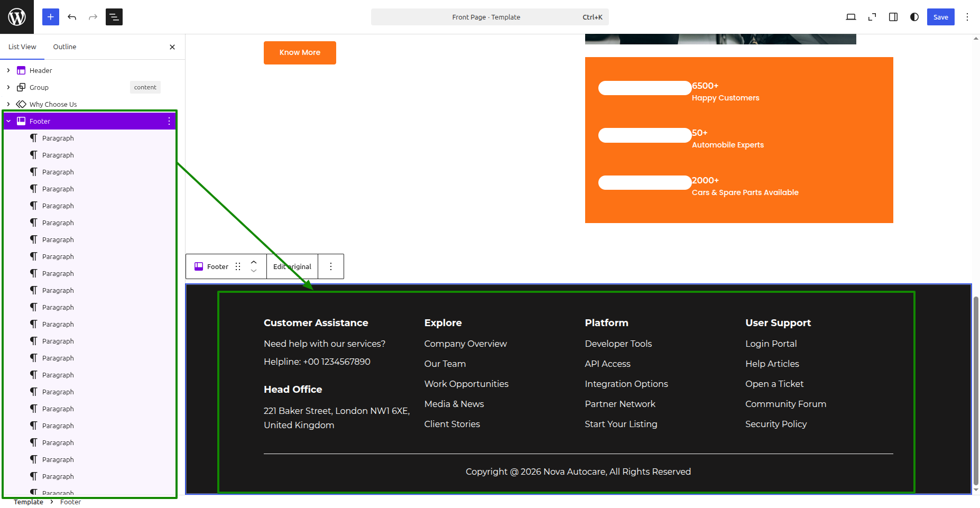Screen dimensions: 980x508
Task: Click the API Access footer link
Action: (x=608, y=364)
